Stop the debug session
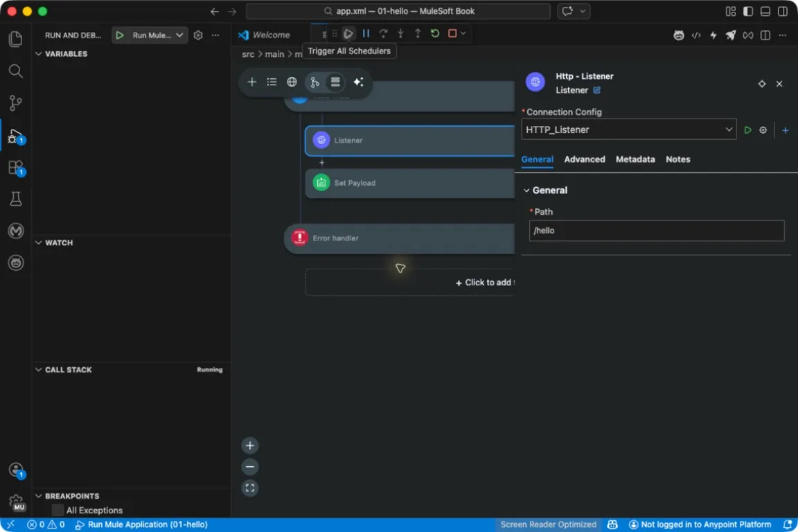 coord(452,34)
